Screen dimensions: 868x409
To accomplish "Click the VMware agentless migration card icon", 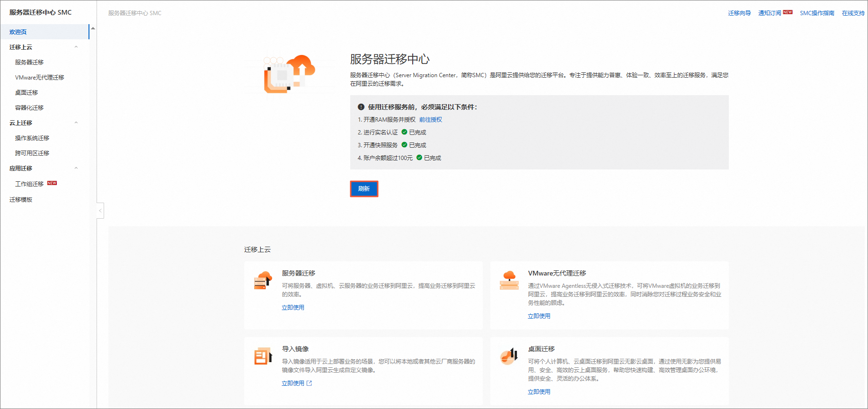I will tap(509, 280).
